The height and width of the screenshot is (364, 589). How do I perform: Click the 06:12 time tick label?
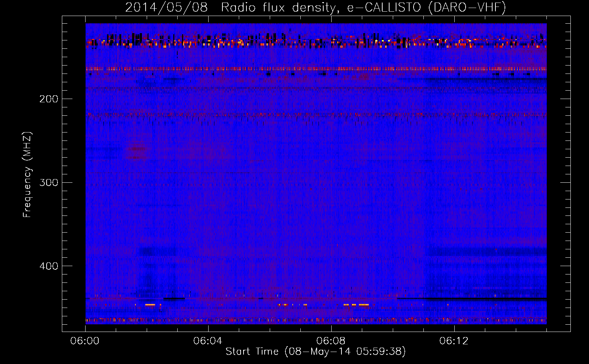pyautogui.click(x=454, y=341)
